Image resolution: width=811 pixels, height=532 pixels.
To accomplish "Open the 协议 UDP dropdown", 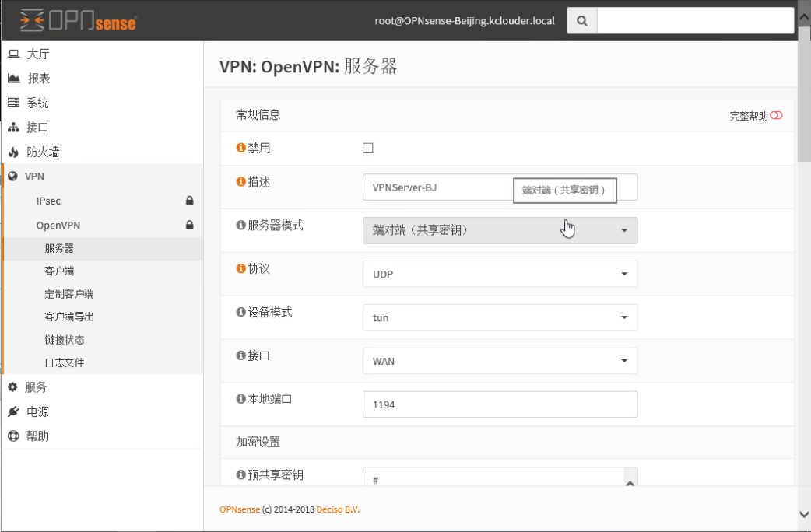I will pos(500,274).
